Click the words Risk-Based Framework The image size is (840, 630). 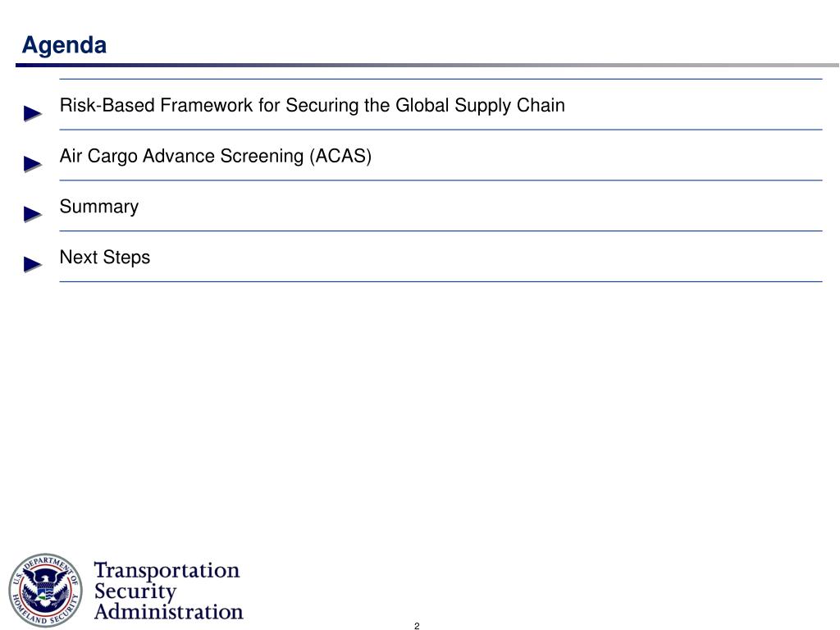[x=156, y=105]
